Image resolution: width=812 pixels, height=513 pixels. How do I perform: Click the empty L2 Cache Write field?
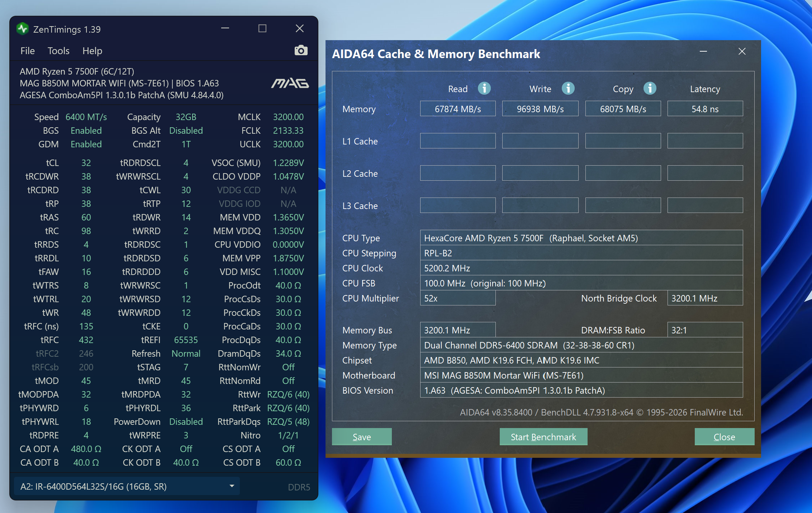(x=540, y=173)
